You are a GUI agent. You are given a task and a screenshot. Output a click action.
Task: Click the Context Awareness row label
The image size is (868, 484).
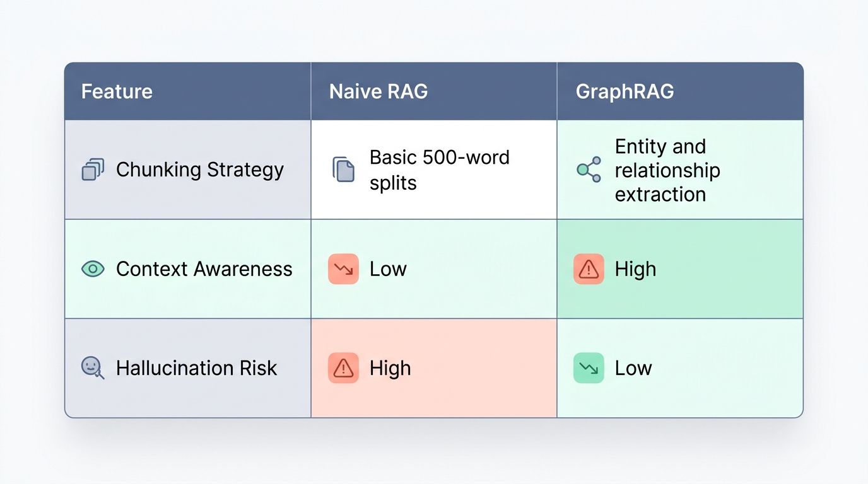point(204,269)
